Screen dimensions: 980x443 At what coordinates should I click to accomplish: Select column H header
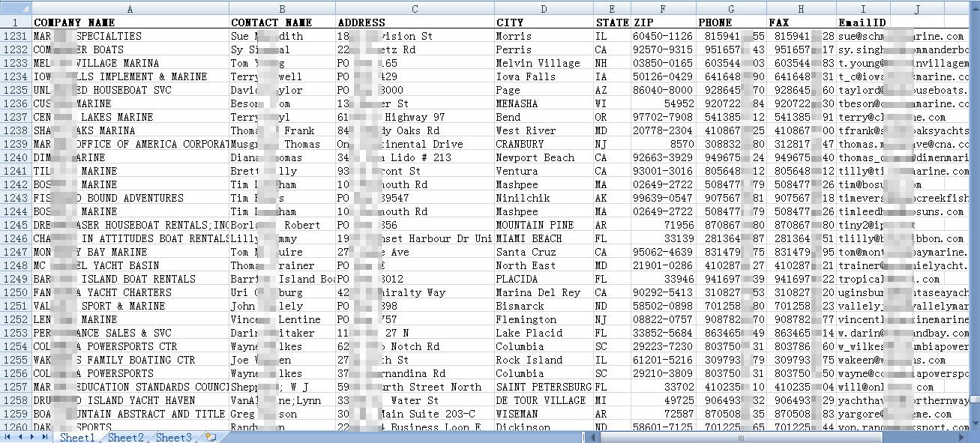(x=801, y=9)
